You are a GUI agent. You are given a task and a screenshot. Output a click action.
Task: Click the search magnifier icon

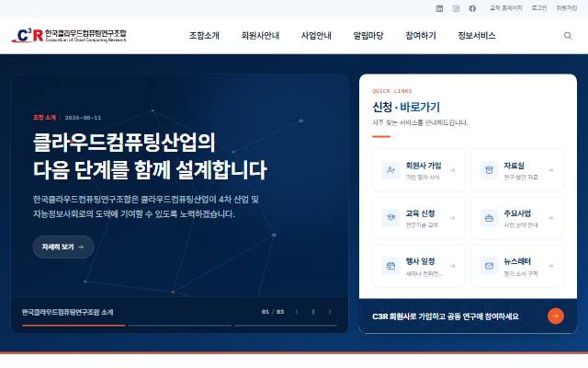pyautogui.click(x=568, y=36)
